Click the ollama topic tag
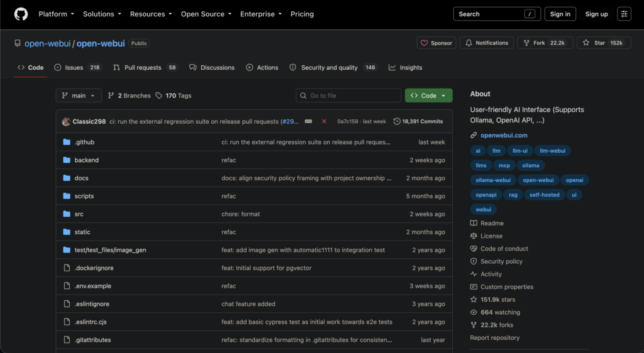The height and width of the screenshot is (353, 644). tap(530, 165)
